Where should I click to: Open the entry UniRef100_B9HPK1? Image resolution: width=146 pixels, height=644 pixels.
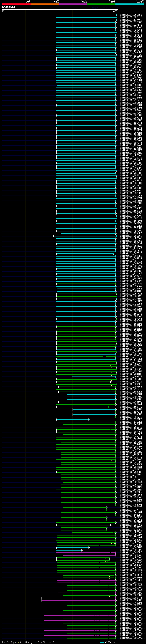click(x=131, y=40)
